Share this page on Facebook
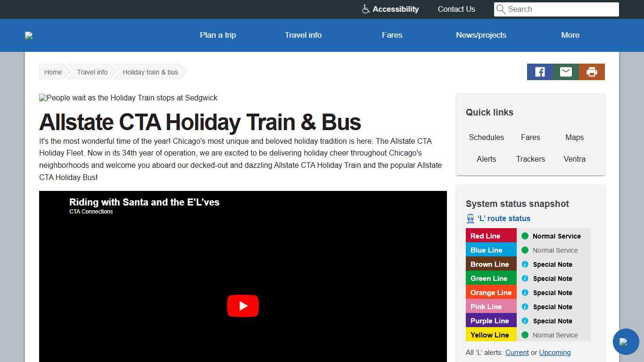This screenshot has width=644, height=362. pyautogui.click(x=539, y=72)
